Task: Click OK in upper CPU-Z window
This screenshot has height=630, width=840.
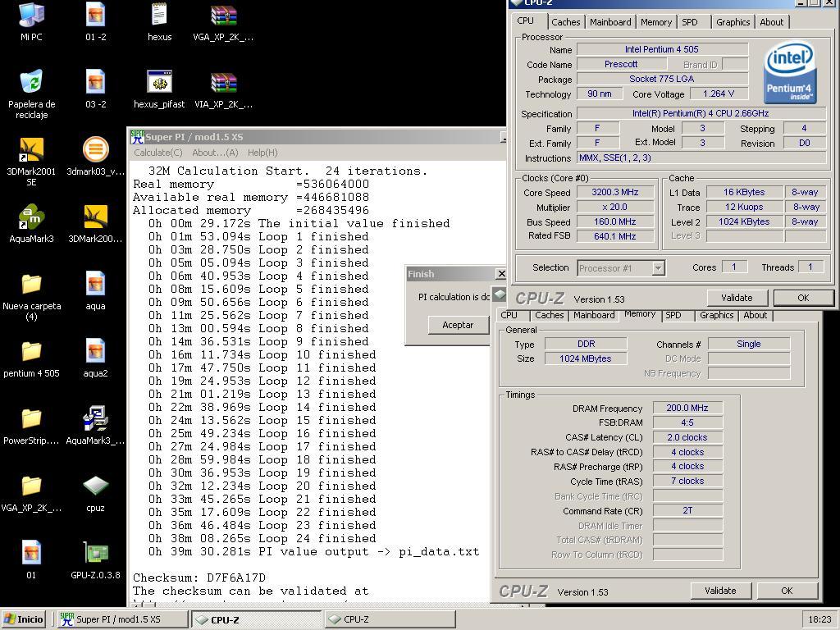Action: tap(803, 298)
